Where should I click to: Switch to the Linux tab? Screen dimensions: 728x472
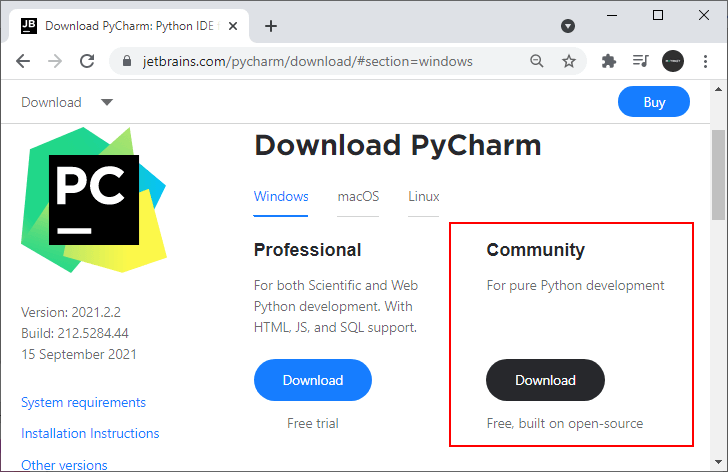point(423,196)
